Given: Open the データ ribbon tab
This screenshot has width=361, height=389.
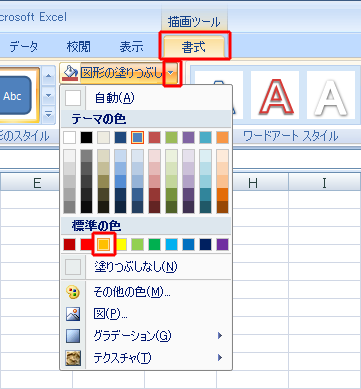Looking at the screenshot, I should point(23,47).
